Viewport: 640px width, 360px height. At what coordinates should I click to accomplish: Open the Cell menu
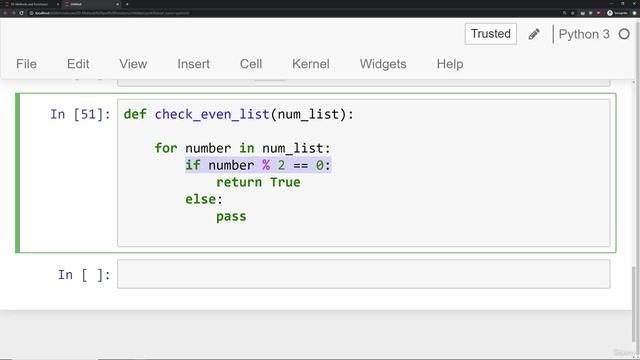click(251, 64)
